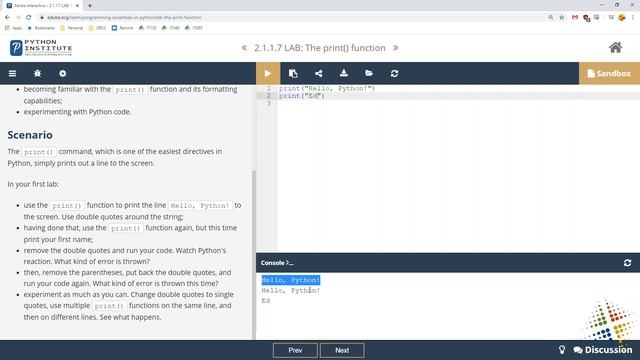Open Chrome three-dot menu
640x360 pixels.
coord(633,18)
